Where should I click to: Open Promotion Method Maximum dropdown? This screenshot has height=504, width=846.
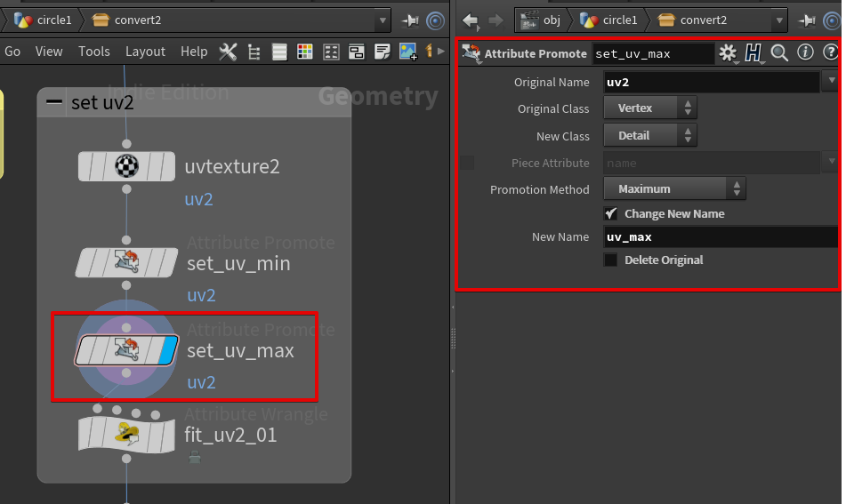click(674, 188)
